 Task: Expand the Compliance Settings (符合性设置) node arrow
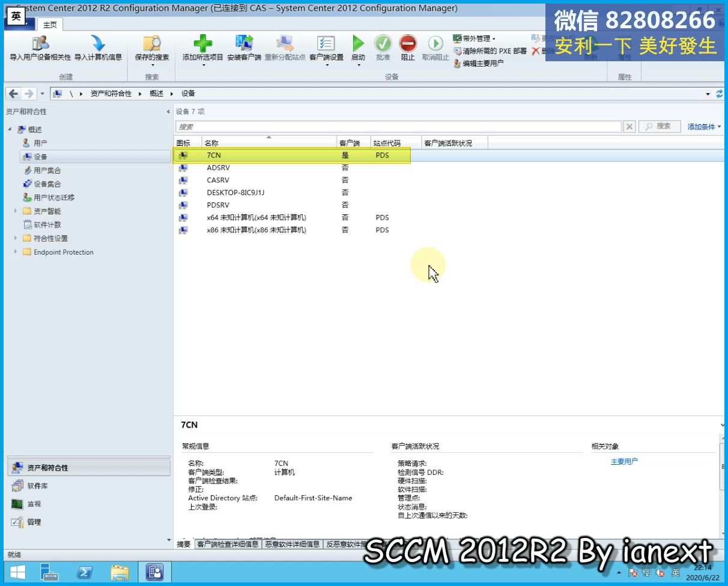pyautogui.click(x=16, y=238)
